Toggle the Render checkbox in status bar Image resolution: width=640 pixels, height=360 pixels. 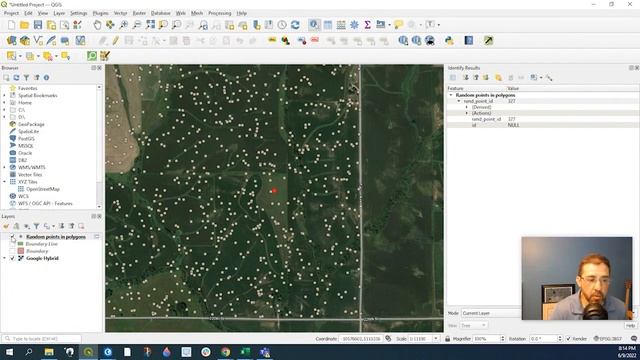pos(568,339)
